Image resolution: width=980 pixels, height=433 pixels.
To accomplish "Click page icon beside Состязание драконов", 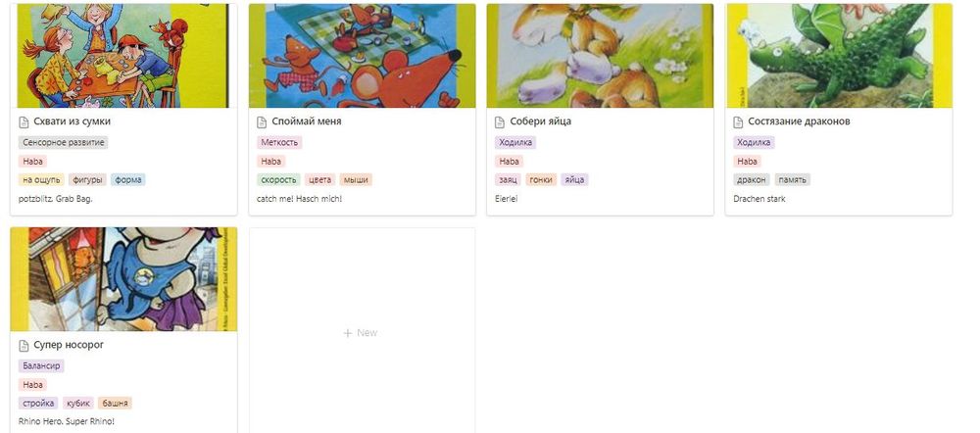I will coord(738,121).
